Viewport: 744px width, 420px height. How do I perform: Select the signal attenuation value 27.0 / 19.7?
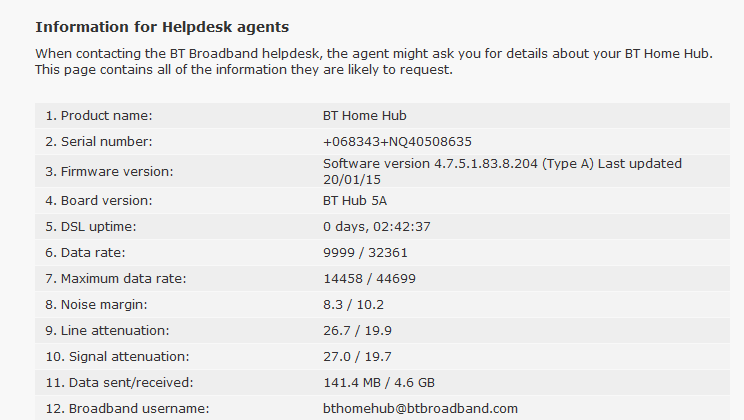point(357,357)
